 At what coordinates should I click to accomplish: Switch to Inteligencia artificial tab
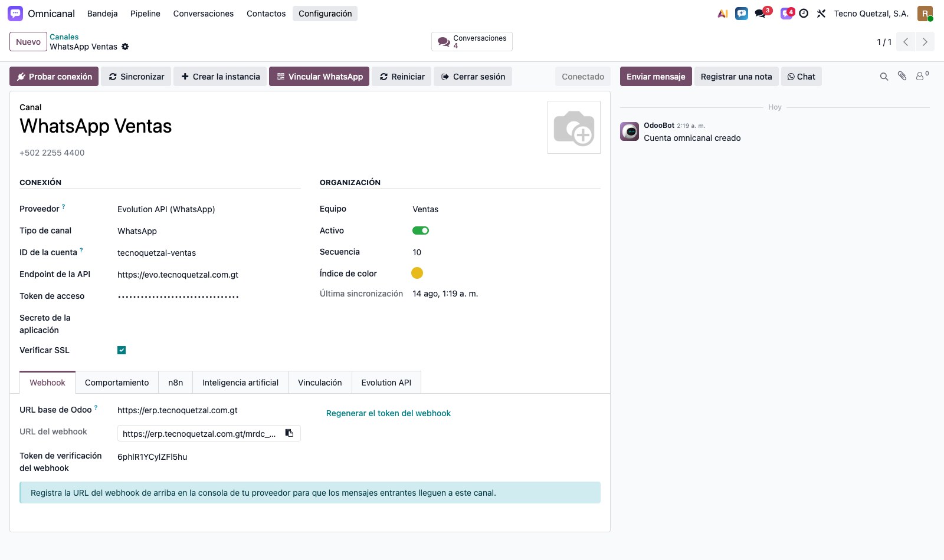pyautogui.click(x=240, y=383)
